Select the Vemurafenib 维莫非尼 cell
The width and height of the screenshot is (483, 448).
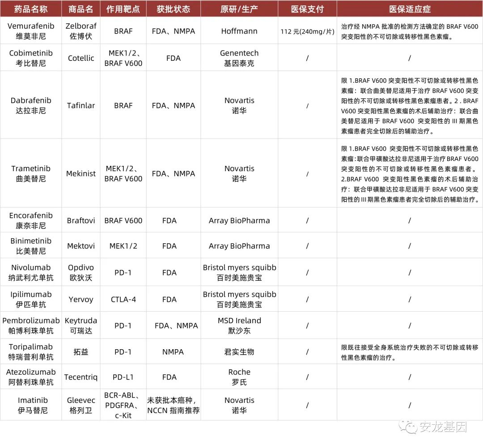tap(31, 31)
